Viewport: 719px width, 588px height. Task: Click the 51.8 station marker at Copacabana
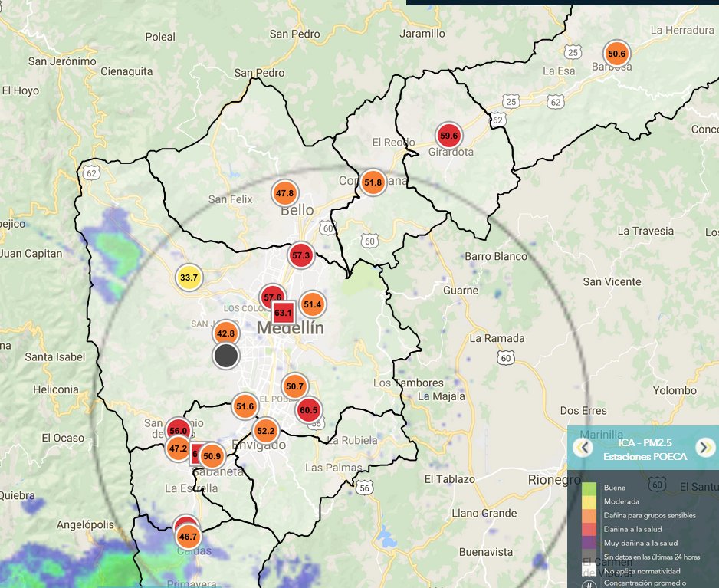tap(373, 182)
